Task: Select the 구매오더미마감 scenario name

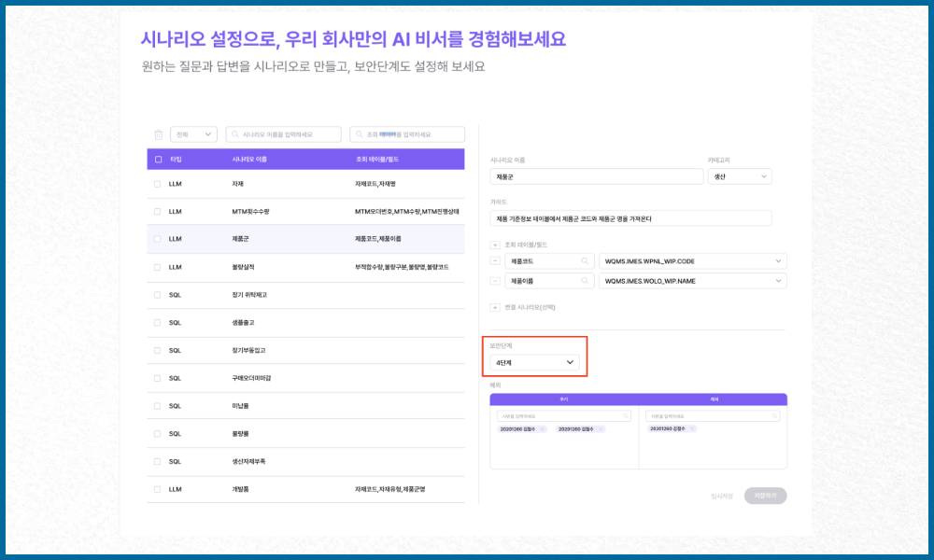Action: [251, 378]
